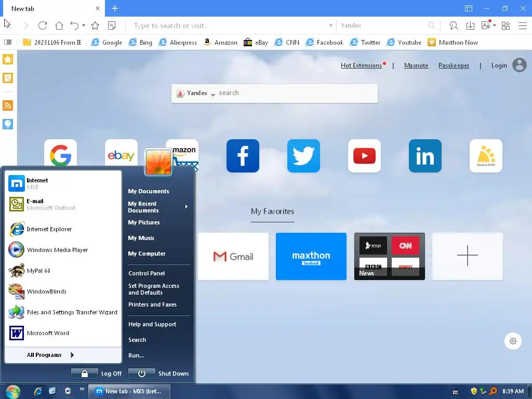Expand the translate options arrow
This screenshot has width=532, height=399.
coord(495,25)
